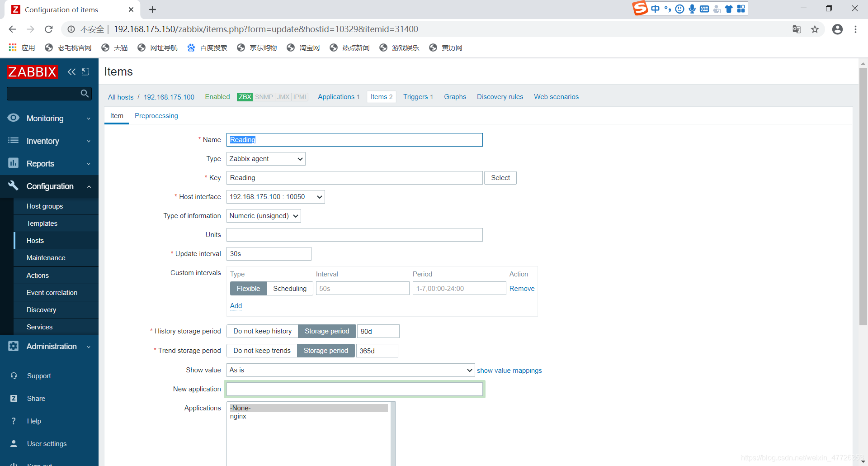Open the Triggers 1 host tab
This screenshot has height=466, width=868.
click(x=418, y=97)
